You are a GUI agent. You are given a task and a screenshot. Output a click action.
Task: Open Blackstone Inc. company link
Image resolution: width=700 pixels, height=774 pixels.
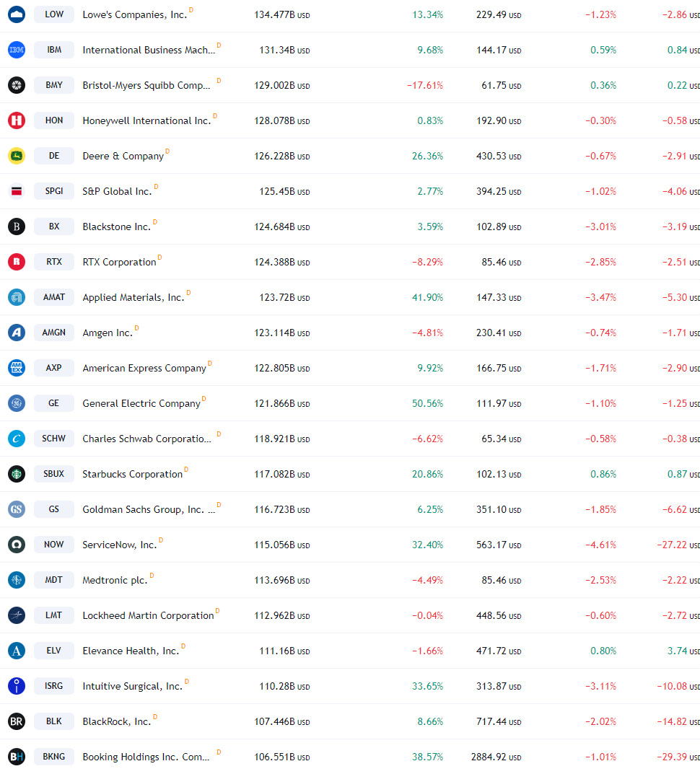point(117,227)
